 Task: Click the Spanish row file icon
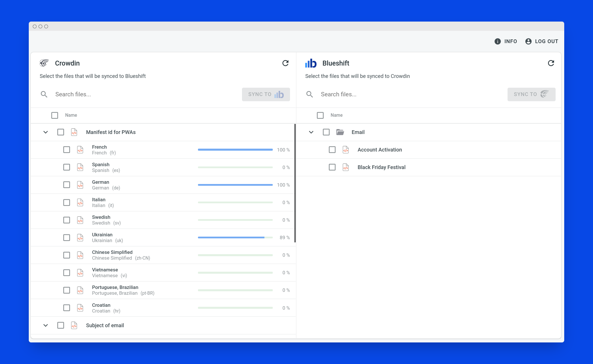pos(80,167)
